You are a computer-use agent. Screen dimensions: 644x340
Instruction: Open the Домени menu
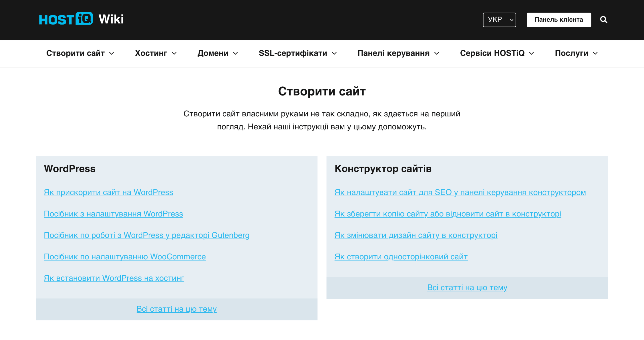[x=218, y=53]
